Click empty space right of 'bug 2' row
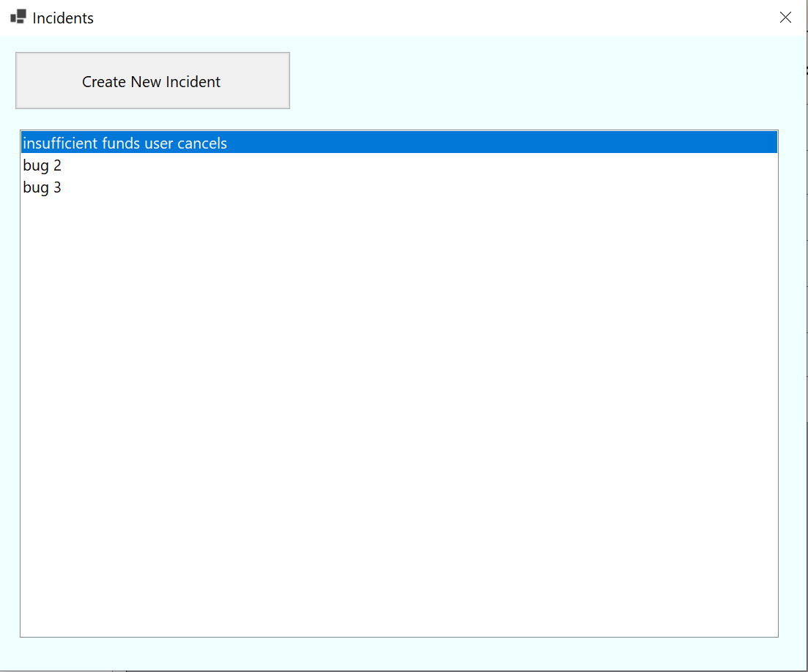The image size is (808, 672). click(440, 165)
